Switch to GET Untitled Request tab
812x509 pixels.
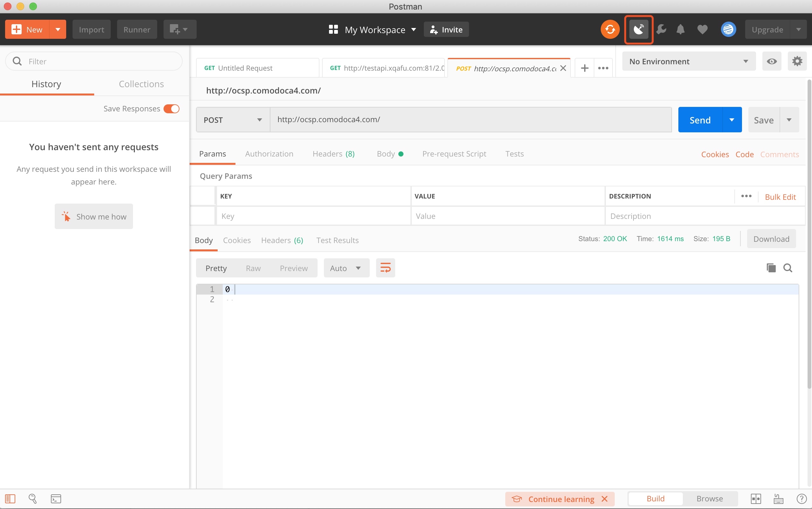pyautogui.click(x=258, y=68)
